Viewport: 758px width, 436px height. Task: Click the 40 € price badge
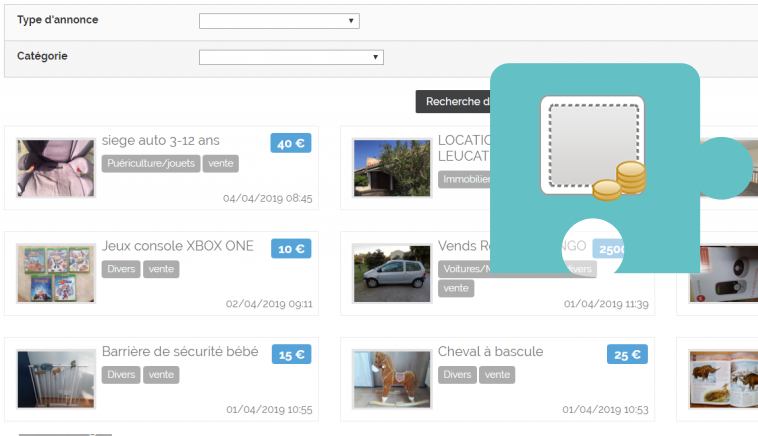click(x=291, y=143)
